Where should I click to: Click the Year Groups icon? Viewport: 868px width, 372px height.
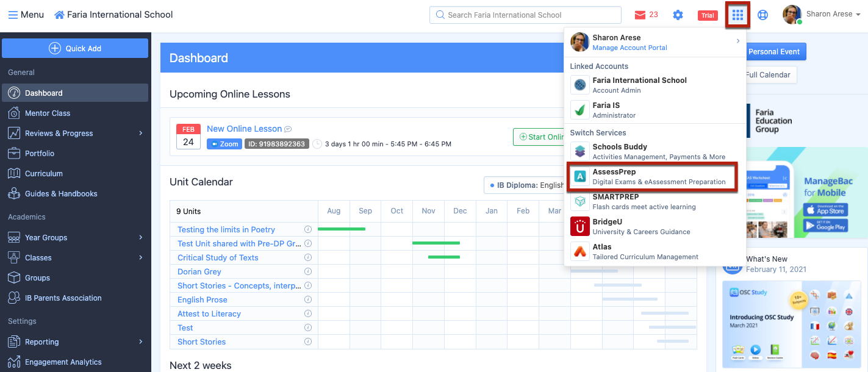14,237
